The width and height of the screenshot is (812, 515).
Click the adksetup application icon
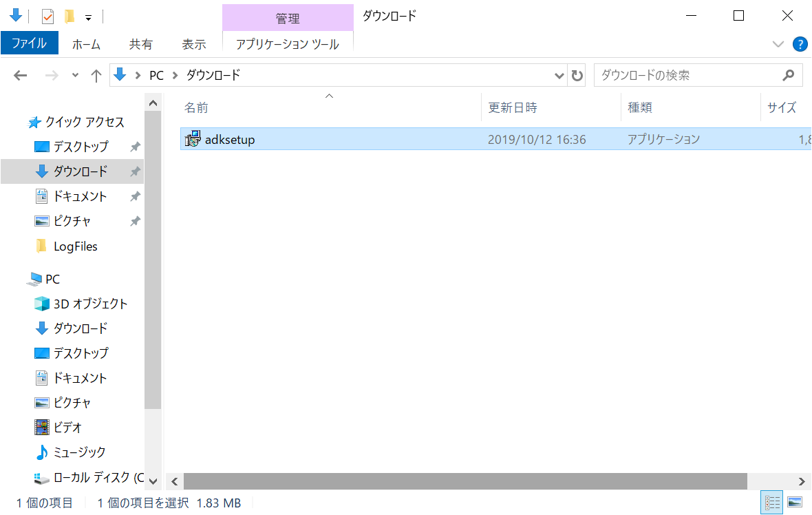pyautogui.click(x=193, y=139)
